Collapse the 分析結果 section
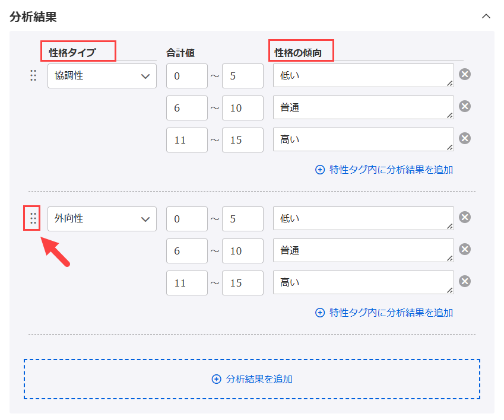 coord(486,17)
